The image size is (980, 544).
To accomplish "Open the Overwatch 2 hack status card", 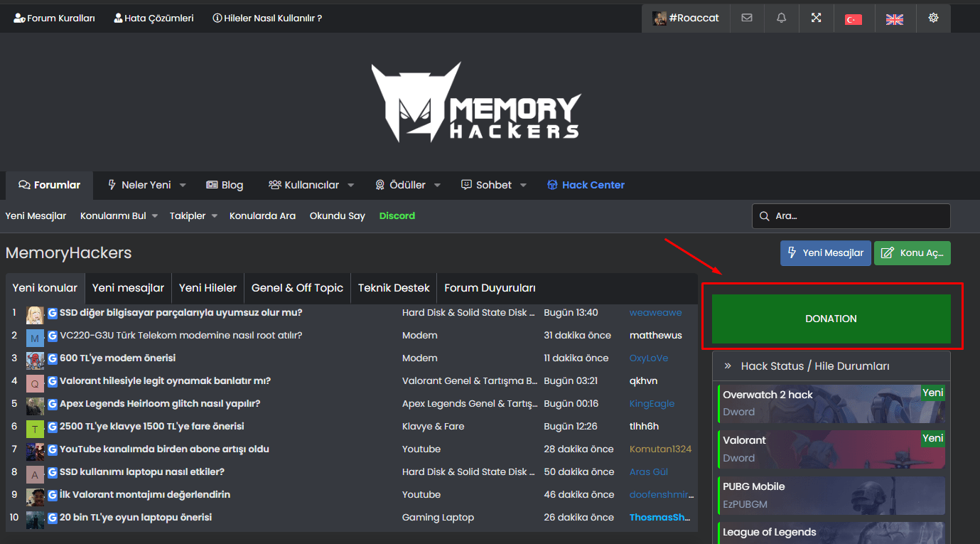I will coord(831,404).
